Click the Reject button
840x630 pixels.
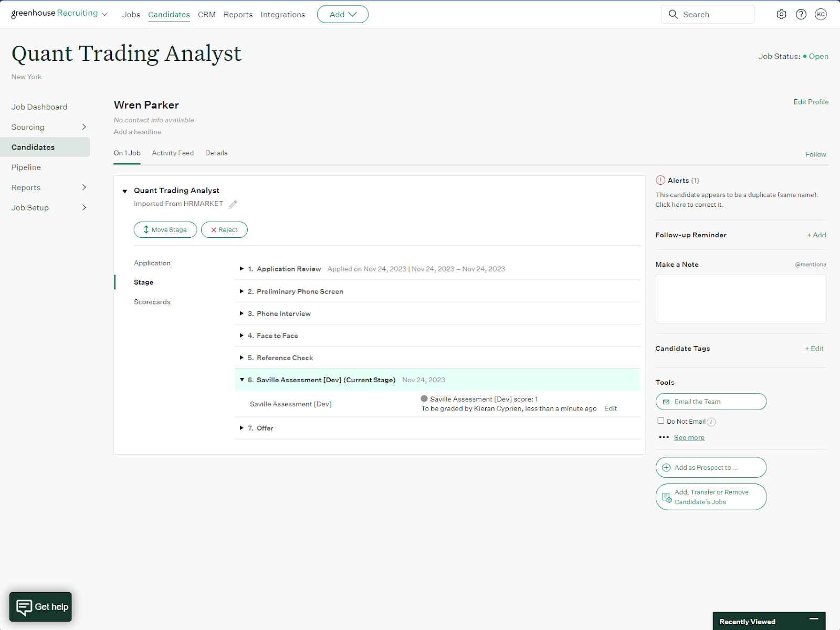224,229
